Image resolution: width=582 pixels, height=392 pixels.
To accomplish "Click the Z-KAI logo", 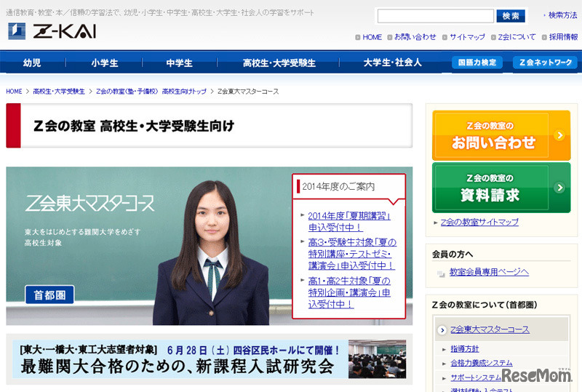I will click(52, 31).
